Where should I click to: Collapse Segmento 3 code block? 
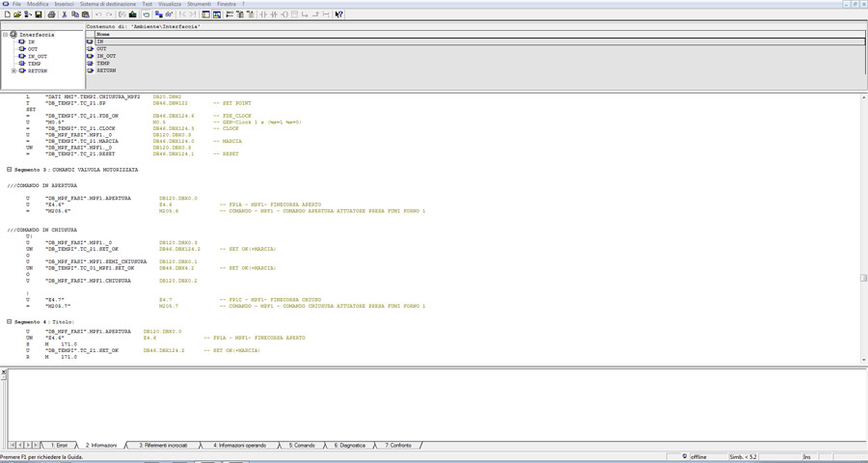click(10, 170)
